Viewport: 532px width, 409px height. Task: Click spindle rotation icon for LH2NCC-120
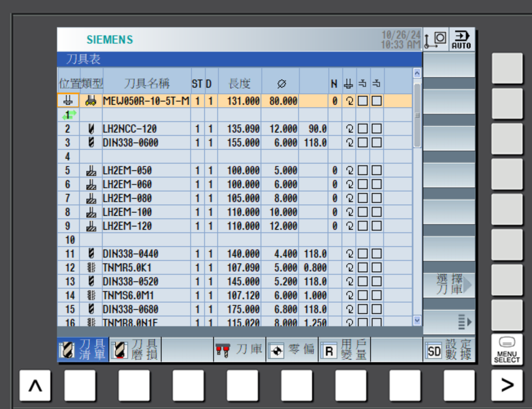[349, 129]
